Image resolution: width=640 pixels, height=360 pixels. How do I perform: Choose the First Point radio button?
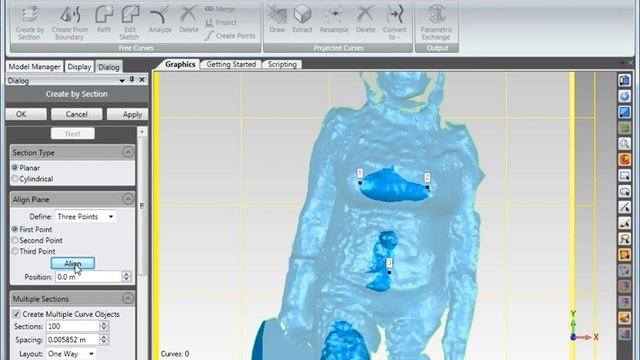click(15, 229)
